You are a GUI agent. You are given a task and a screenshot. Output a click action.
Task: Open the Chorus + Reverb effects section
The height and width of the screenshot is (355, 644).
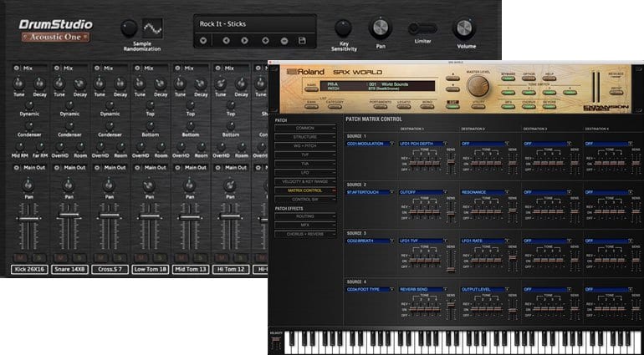coord(305,234)
